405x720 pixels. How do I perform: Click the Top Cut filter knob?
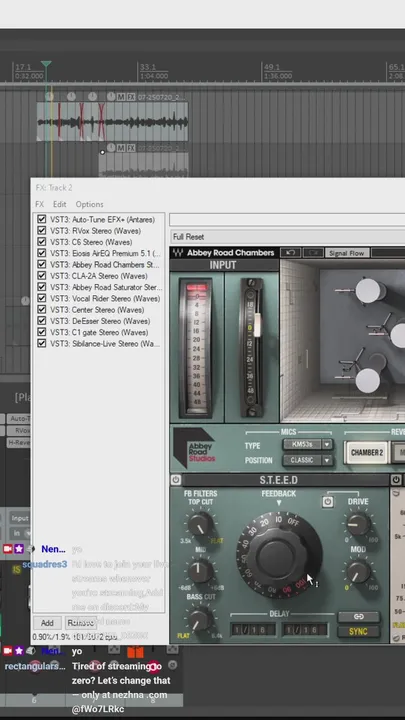(x=200, y=523)
